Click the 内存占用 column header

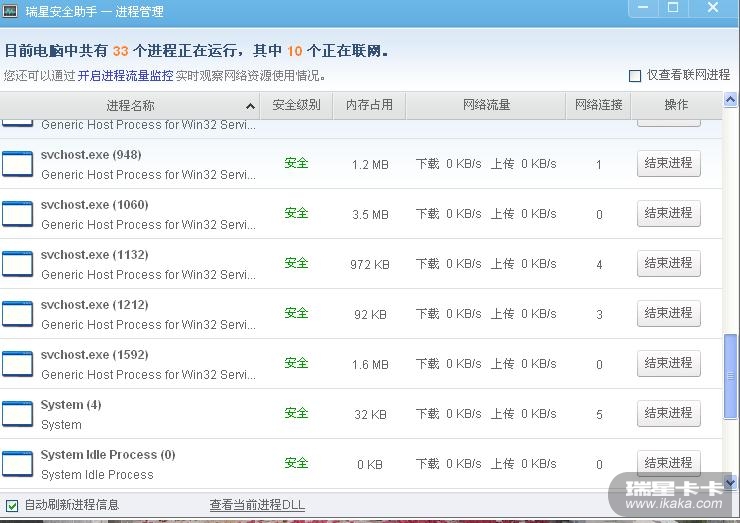click(x=369, y=105)
